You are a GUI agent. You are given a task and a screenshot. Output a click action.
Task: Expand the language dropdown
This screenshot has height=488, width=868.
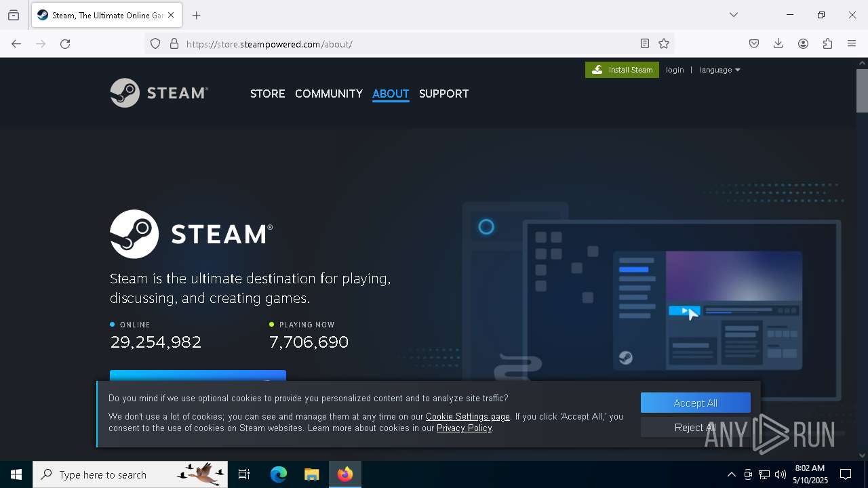coord(719,70)
